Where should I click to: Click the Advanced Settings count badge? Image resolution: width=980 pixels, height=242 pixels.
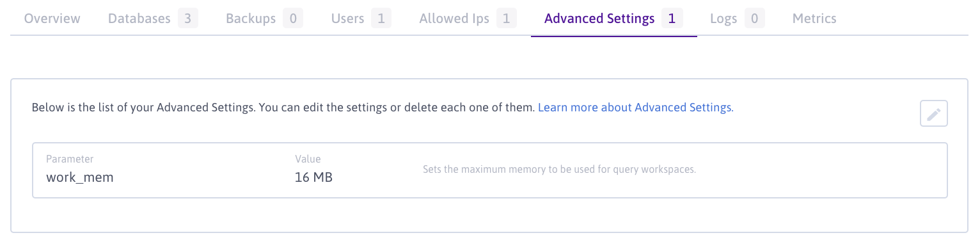(672, 19)
